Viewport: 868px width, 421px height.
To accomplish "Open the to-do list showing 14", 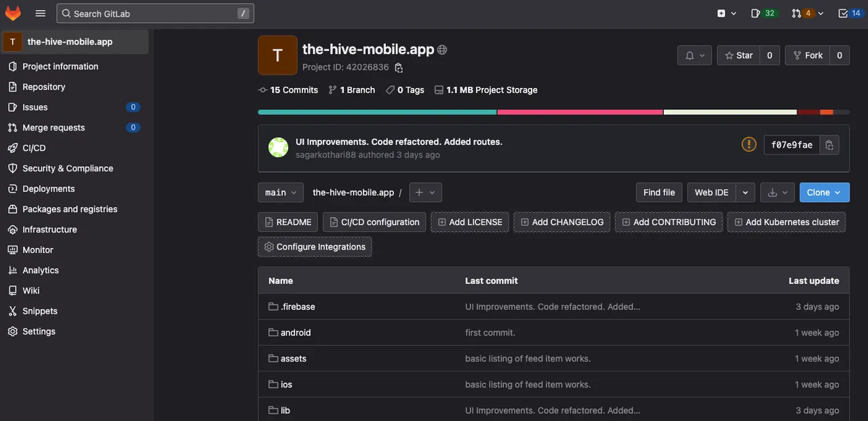I will [x=850, y=13].
